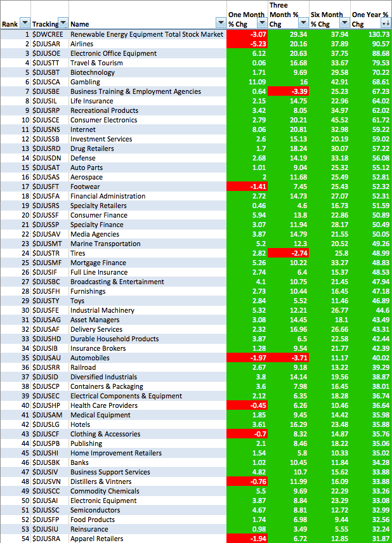Open the Six Month % Chg filter dropdown
This screenshot has width=392, height=543.
point(344,23)
